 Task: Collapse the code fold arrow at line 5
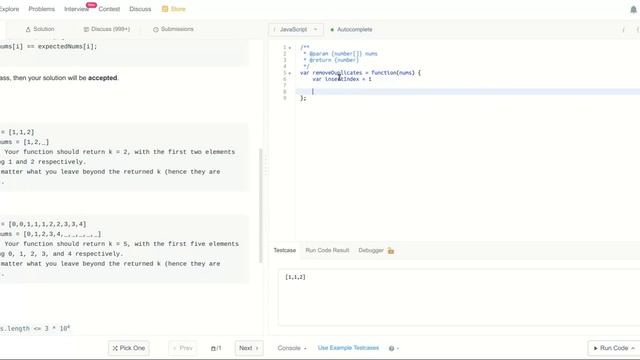point(290,73)
